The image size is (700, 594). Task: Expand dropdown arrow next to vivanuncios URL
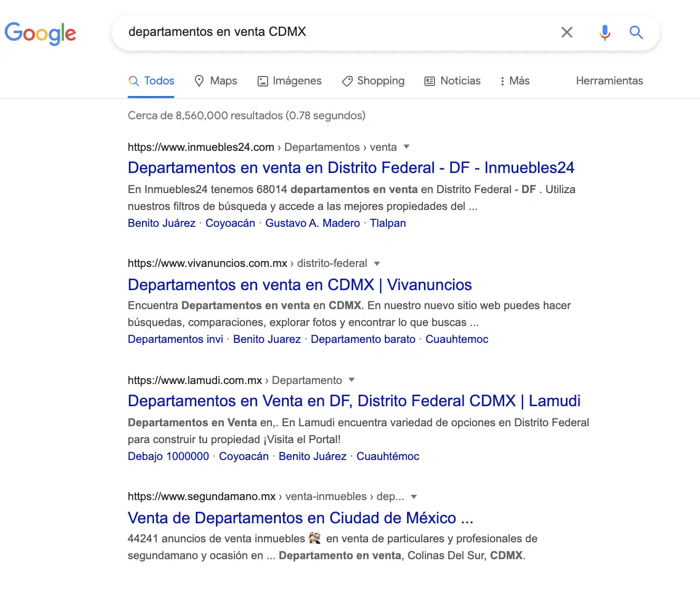[377, 263]
